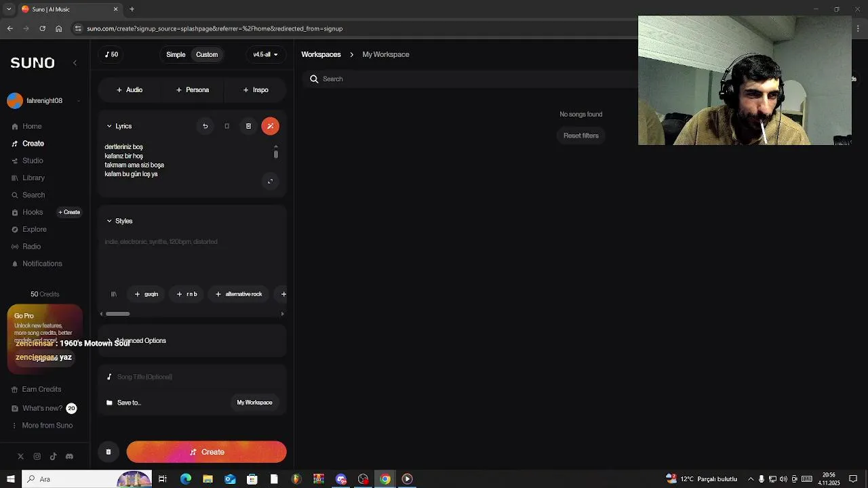
Task: Open Suno's TikTok link
Action: [x=53, y=457]
